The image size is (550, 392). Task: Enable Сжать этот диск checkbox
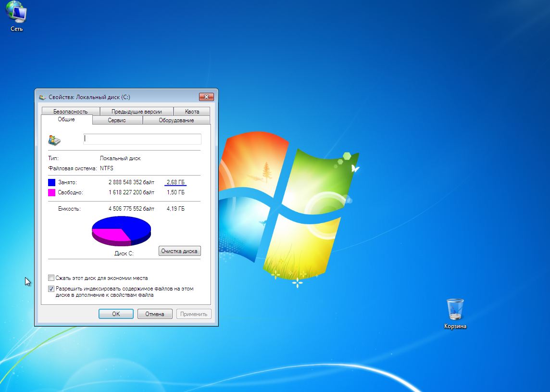tap(51, 278)
